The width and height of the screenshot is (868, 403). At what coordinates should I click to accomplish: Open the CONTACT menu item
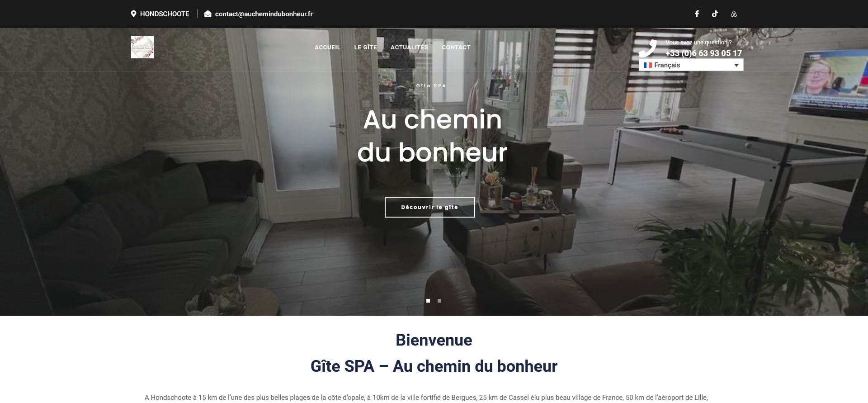click(x=456, y=47)
